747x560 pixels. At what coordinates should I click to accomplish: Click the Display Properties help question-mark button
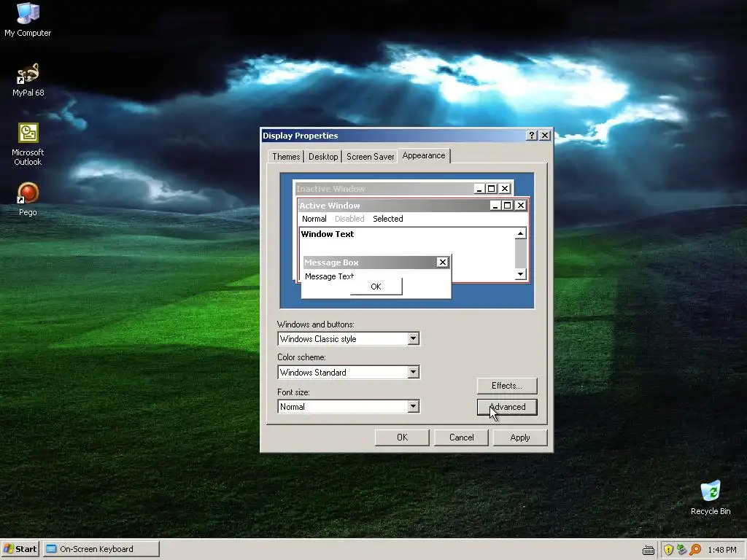[532, 135]
